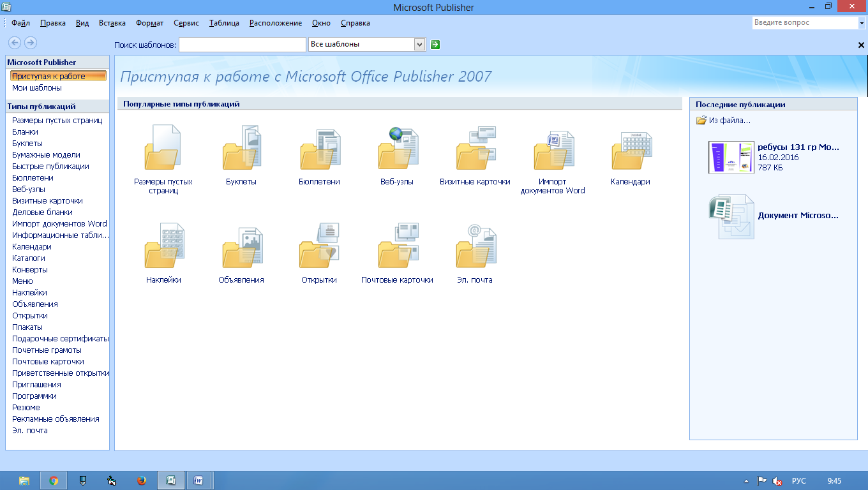The width and height of the screenshot is (868, 490).
Task: Open the Вид menu
Action: 82,23
